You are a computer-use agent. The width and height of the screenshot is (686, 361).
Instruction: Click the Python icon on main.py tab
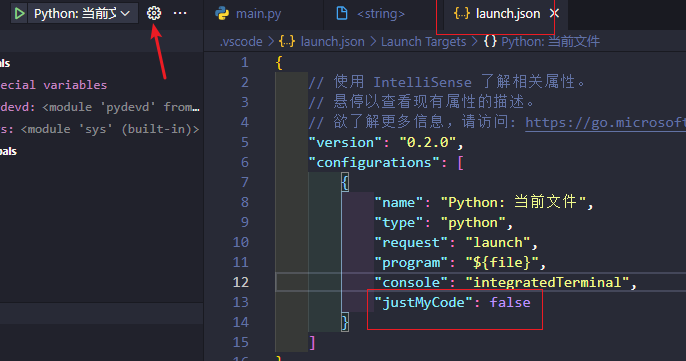point(222,14)
